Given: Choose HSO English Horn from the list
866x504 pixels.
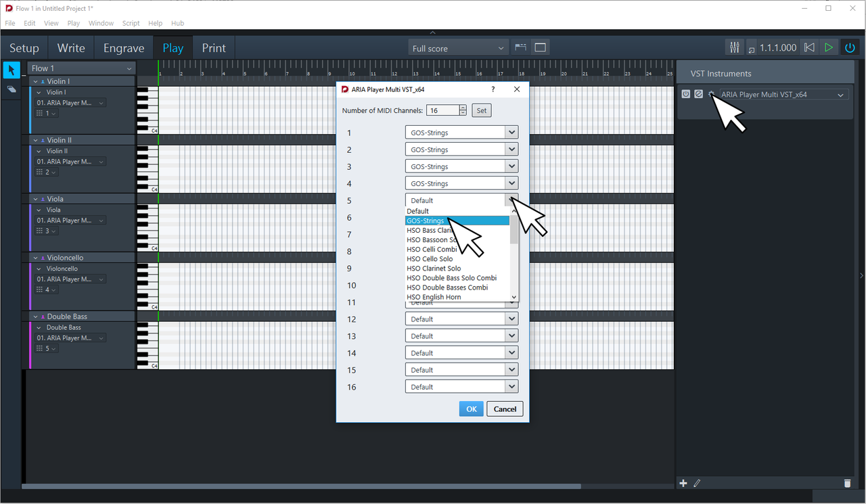Looking at the screenshot, I should coord(457,296).
